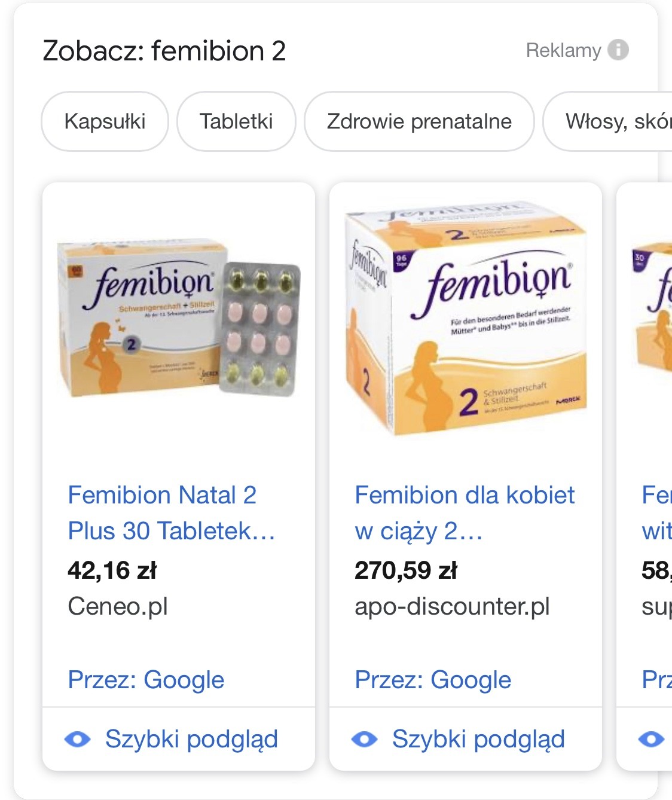Open Femibion dla kobiet w ciąży 2 link

465,513
